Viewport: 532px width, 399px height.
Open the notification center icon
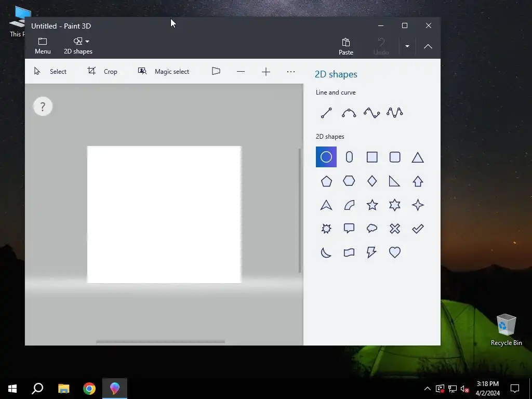point(515,389)
